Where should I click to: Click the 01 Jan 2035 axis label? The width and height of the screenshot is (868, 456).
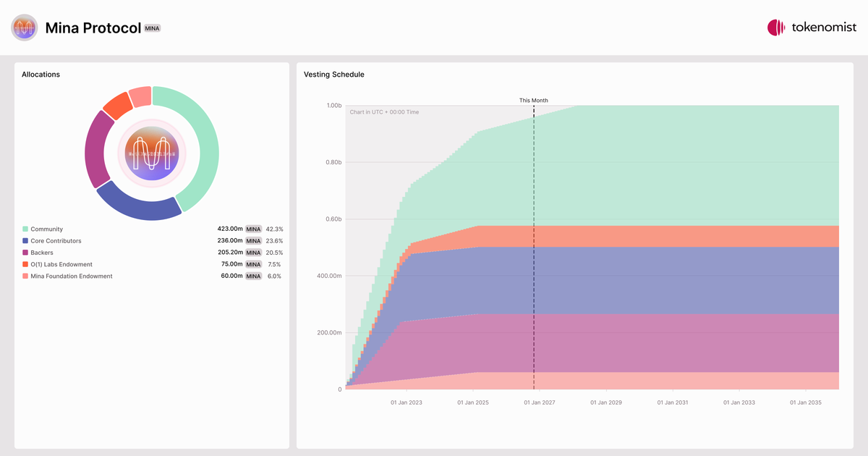coord(806,402)
